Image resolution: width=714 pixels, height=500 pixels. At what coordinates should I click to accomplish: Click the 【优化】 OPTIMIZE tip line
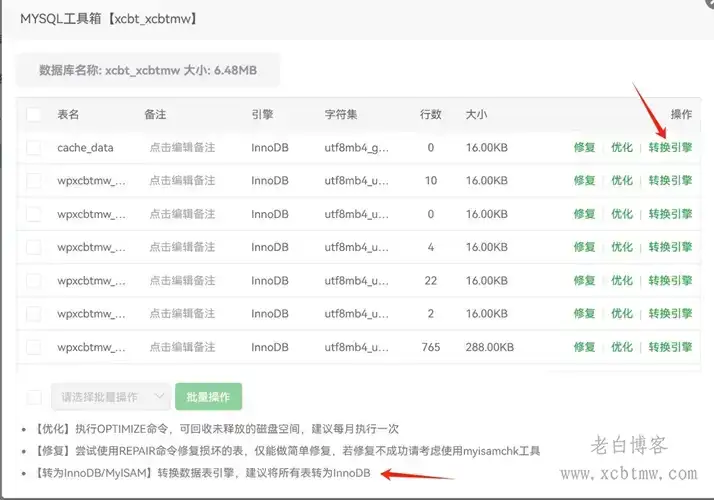[x=217, y=429]
